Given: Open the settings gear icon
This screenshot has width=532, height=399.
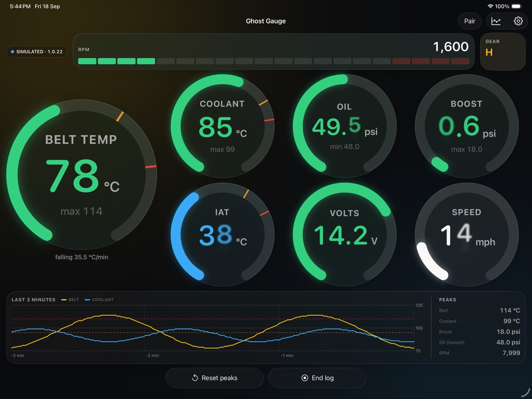Looking at the screenshot, I should pos(518,21).
